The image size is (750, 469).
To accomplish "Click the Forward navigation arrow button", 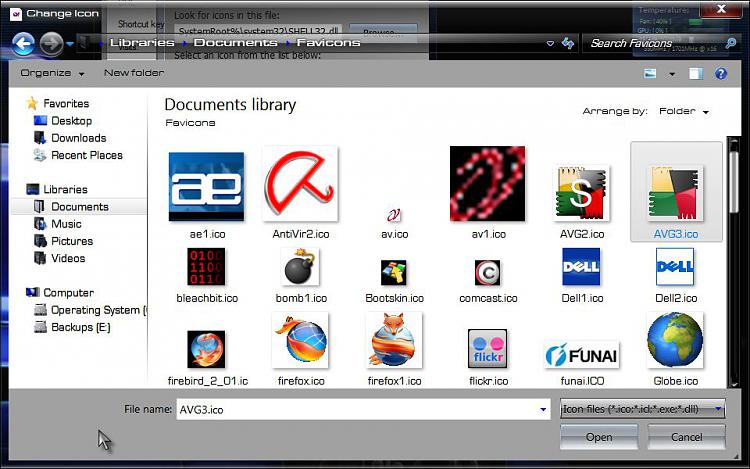I will [x=51, y=44].
